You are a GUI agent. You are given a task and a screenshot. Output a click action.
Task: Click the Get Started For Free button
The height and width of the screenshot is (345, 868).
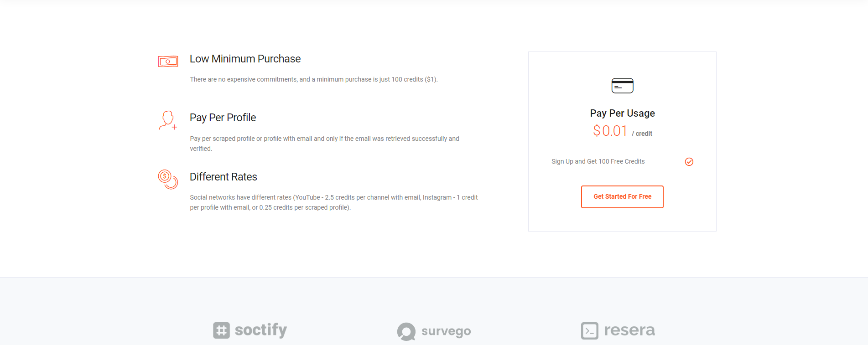(622, 197)
